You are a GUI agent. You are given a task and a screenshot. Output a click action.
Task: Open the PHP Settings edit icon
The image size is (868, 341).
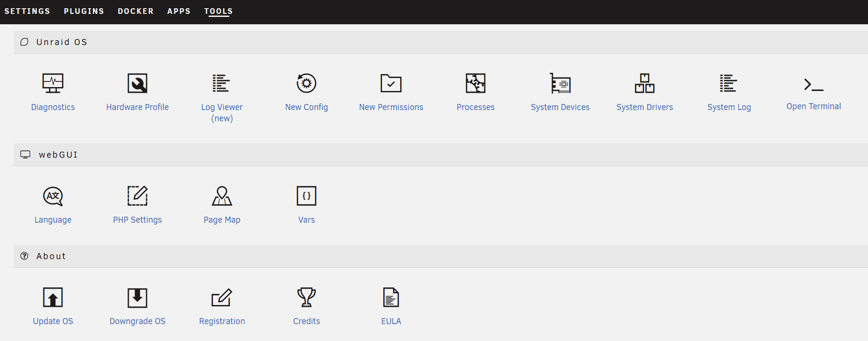tap(137, 196)
